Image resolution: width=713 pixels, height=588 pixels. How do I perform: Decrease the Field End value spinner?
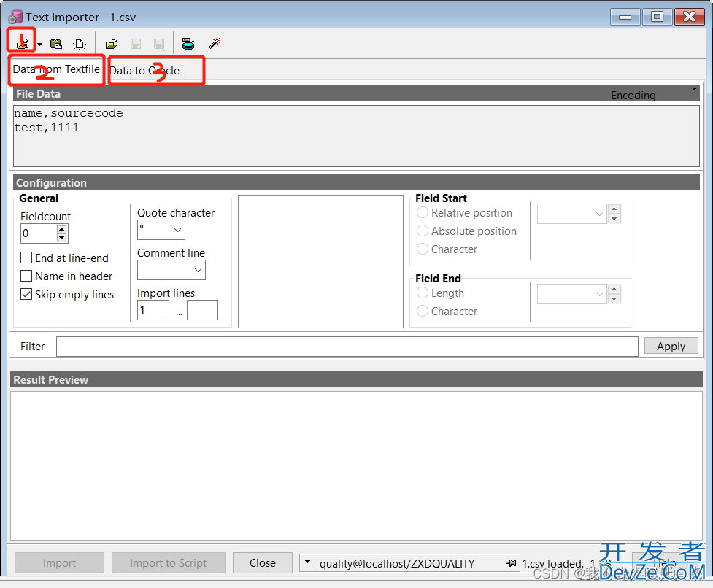(x=614, y=299)
